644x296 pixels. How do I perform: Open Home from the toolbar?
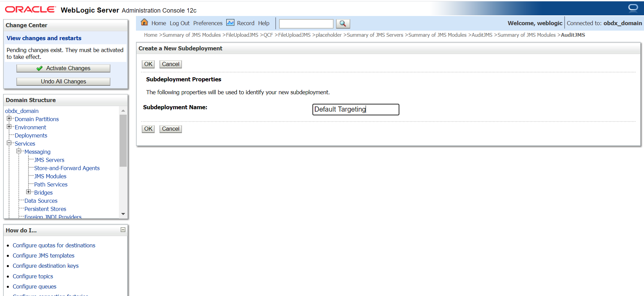[159, 23]
